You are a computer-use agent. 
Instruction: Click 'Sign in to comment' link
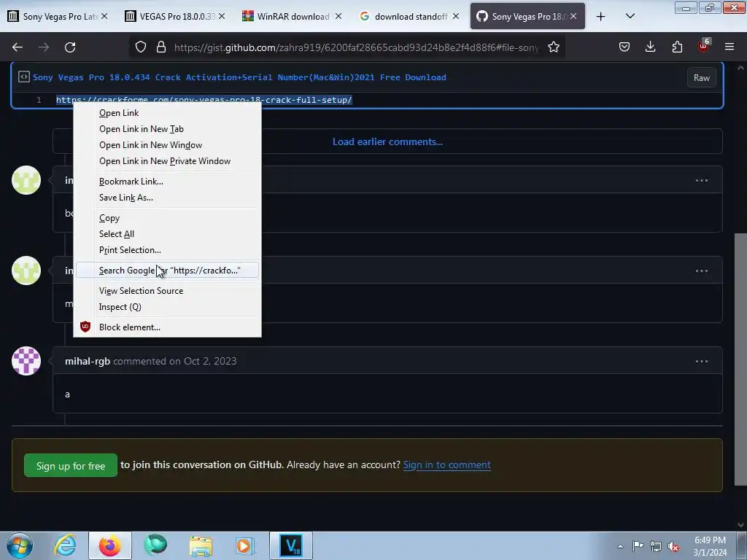tap(447, 464)
